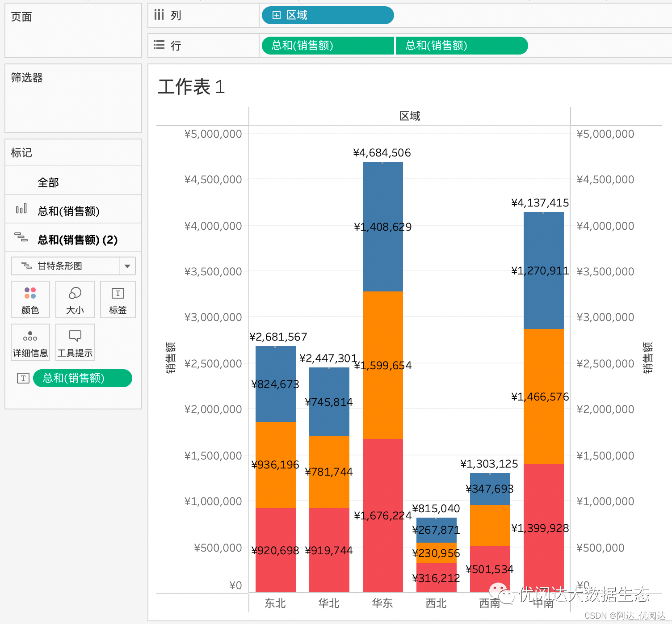Click the 筛选器 shelf label
Image resolution: width=672 pixels, height=624 pixels.
pos(27,78)
